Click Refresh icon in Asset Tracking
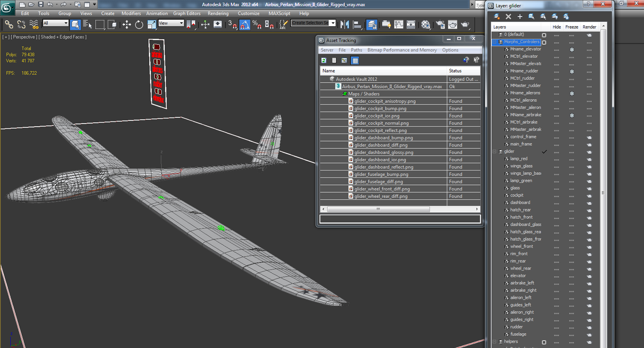Image resolution: width=644 pixels, height=348 pixels. tap(324, 60)
